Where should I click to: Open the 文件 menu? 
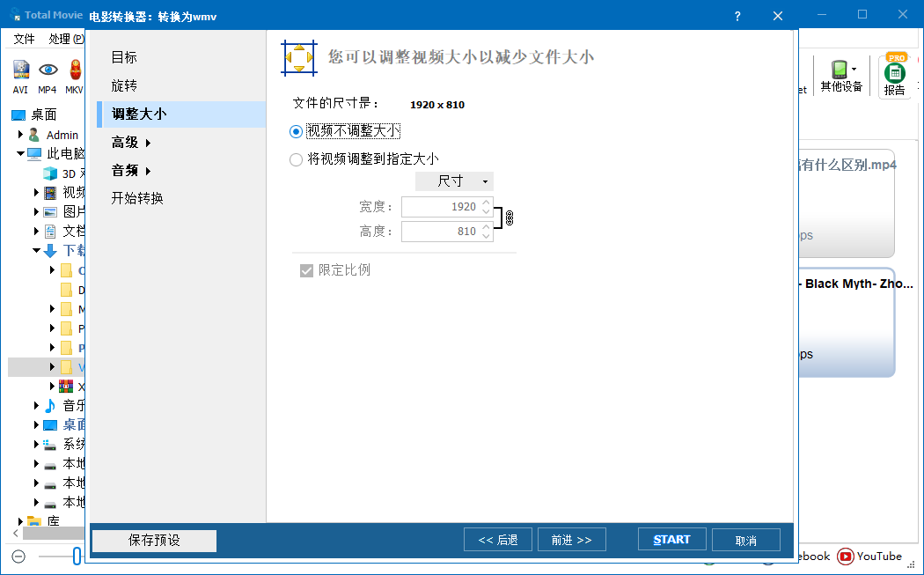pyautogui.click(x=24, y=40)
